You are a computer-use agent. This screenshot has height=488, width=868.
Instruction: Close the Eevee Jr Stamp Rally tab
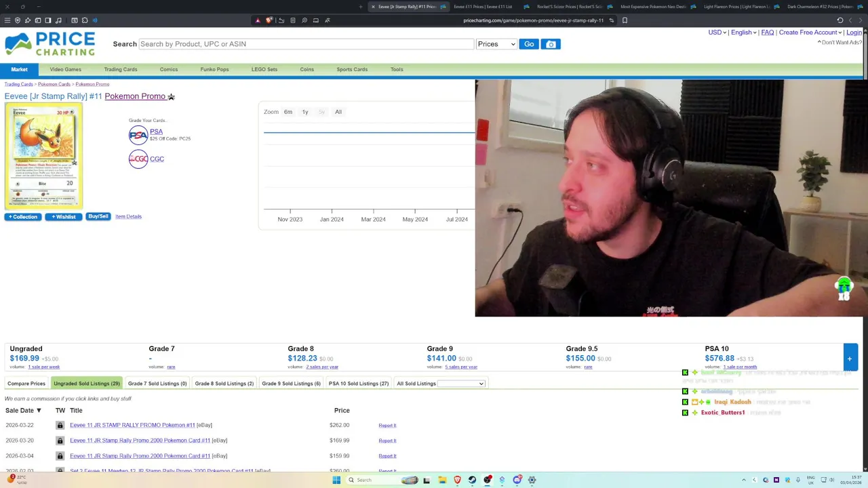click(372, 7)
